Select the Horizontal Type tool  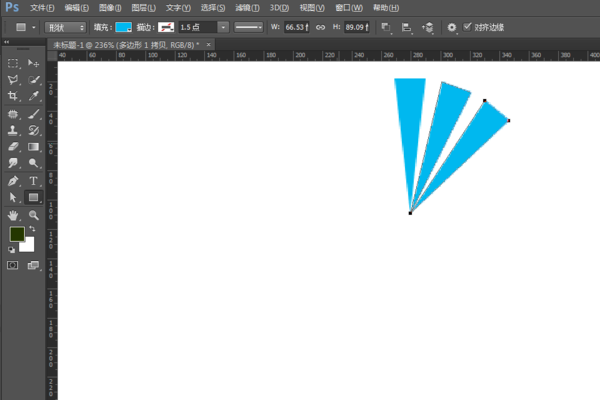(x=34, y=181)
